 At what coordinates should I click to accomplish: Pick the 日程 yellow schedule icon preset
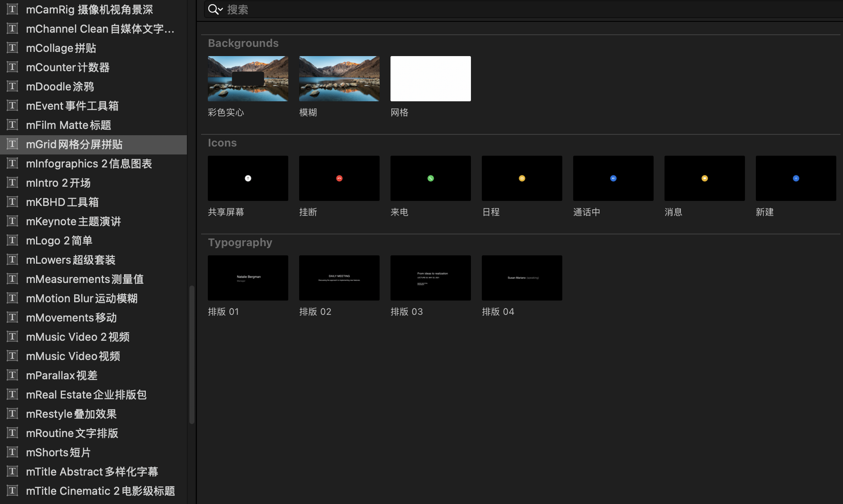click(x=522, y=178)
